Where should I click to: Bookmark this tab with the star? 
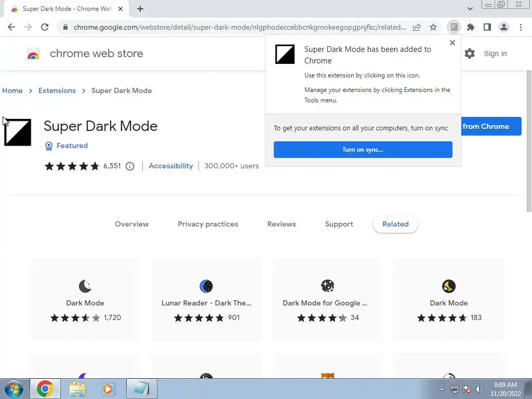(433, 27)
